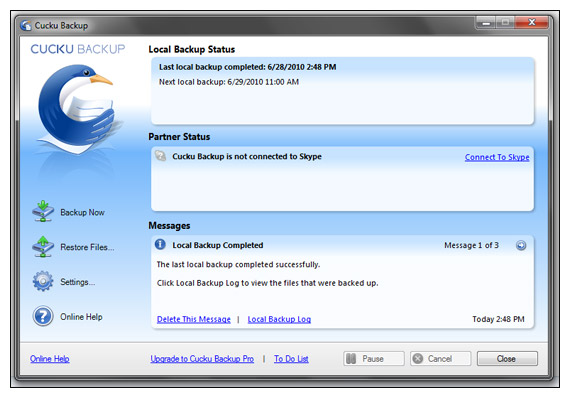570x398 pixels.
Task: Click Delete This Message link
Action: [x=194, y=319]
